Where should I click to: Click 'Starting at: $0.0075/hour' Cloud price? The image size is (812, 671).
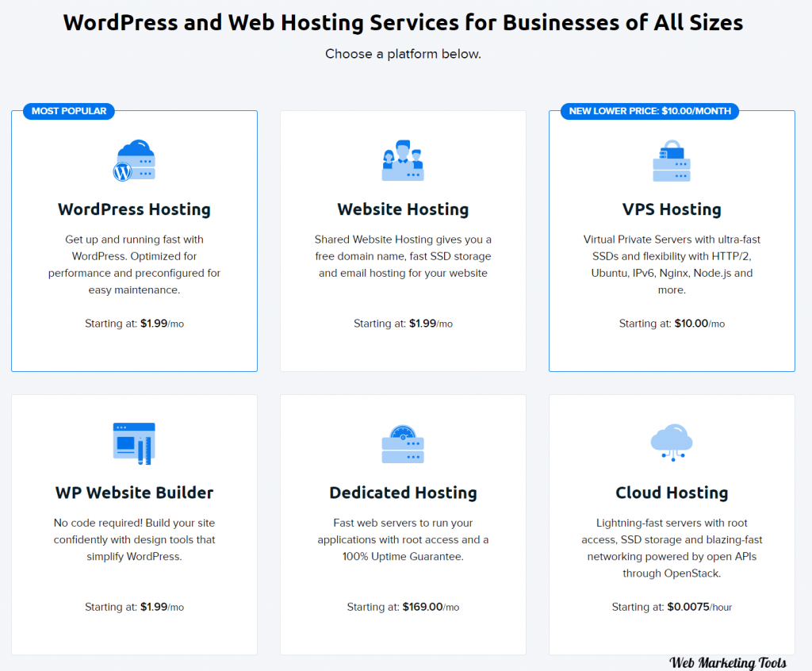pos(672,607)
